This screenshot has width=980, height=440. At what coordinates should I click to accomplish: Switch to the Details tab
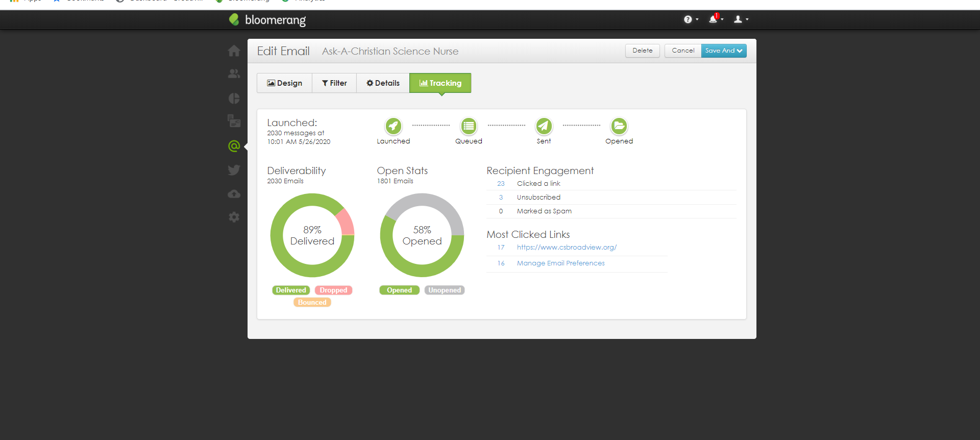383,83
